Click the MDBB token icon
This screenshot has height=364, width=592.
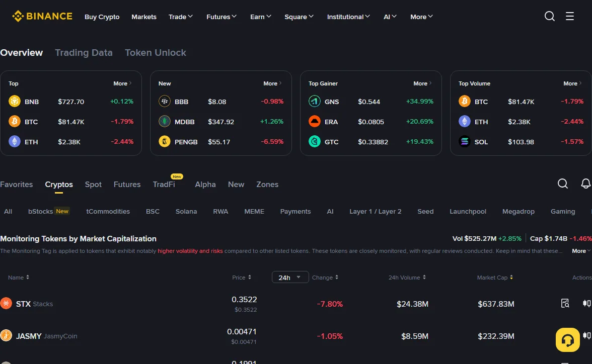coord(164,122)
